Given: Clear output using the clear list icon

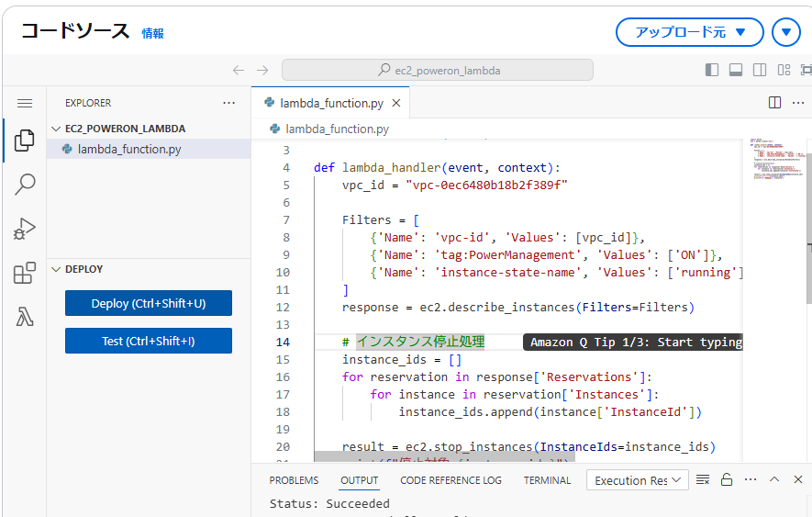Looking at the screenshot, I should pyautogui.click(x=703, y=479).
